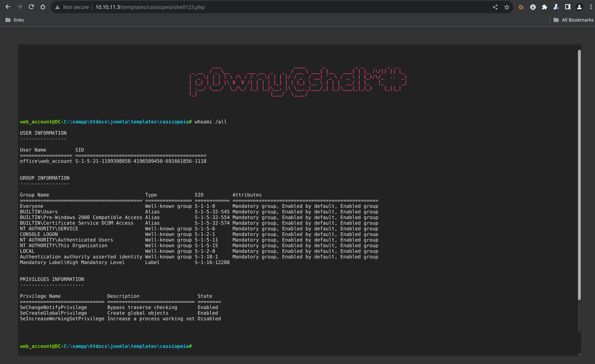Bookmark this page with the star
595x364 pixels.
pos(507,7)
